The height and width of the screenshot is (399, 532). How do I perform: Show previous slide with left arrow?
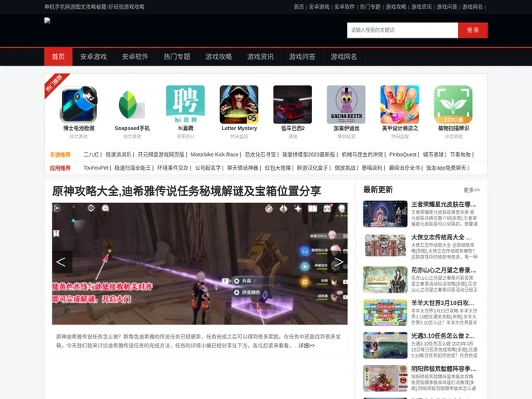62,262
